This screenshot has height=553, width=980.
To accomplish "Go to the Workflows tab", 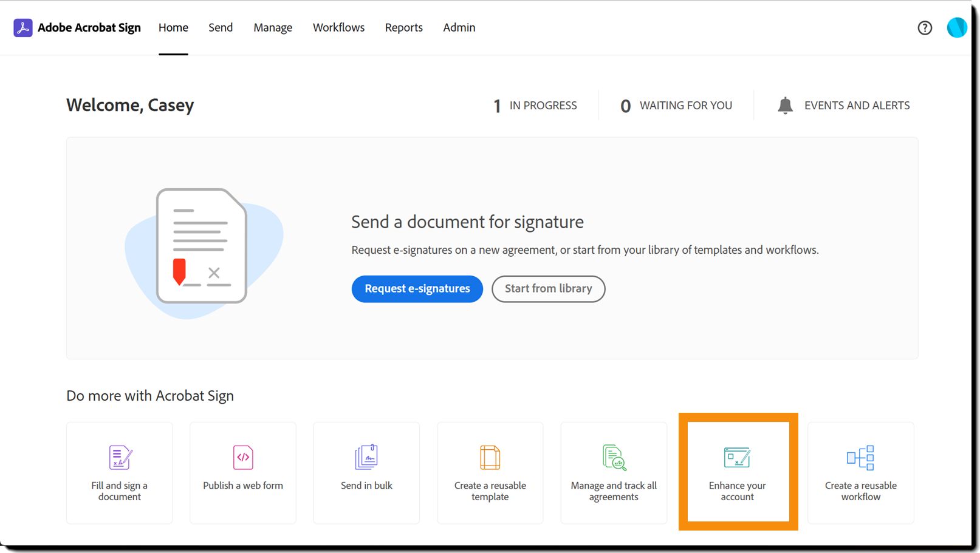I will click(338, 28).
